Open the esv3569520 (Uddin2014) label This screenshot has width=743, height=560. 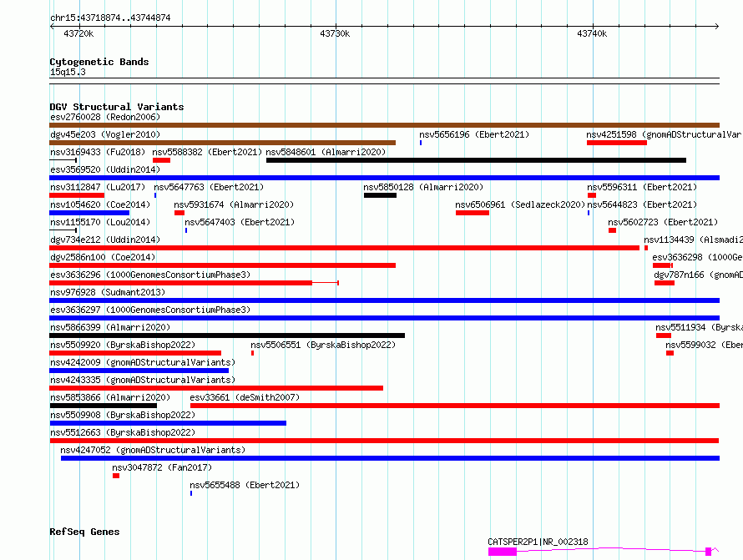point(105,169)
